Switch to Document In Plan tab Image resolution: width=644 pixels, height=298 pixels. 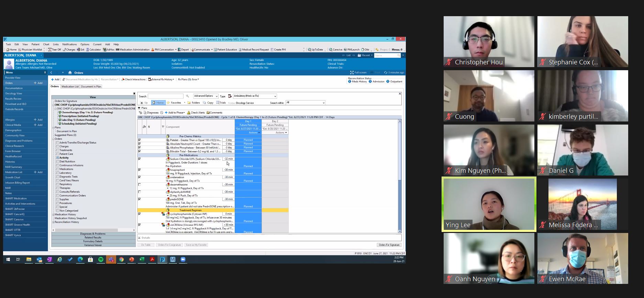[91, 87]
